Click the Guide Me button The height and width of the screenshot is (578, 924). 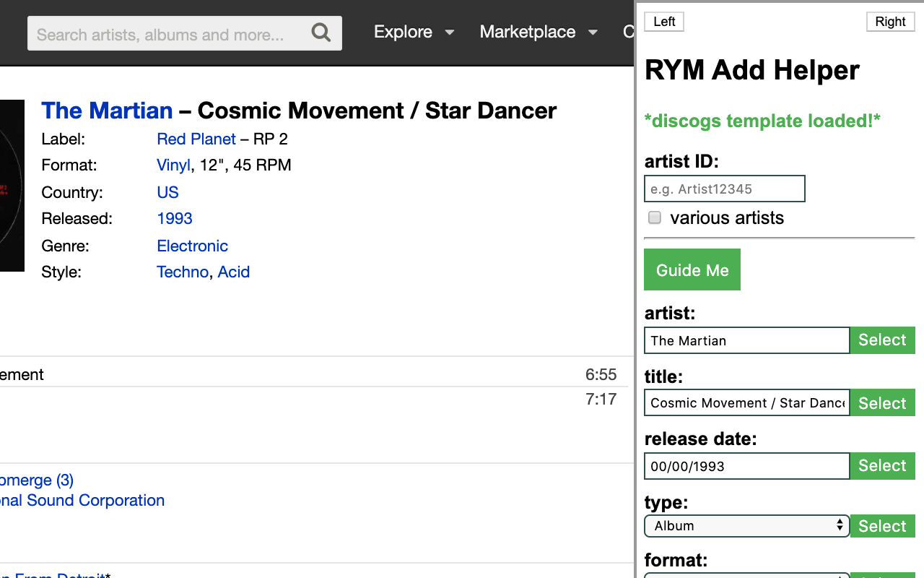692,269
